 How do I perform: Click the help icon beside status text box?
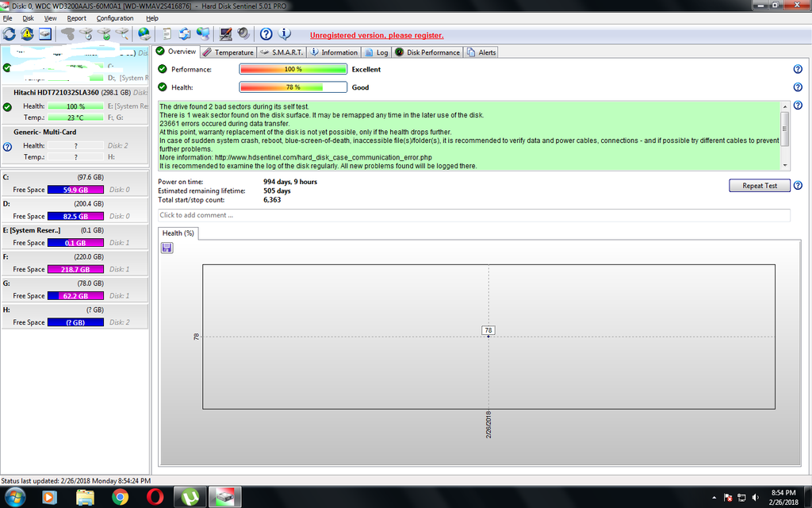pyautogui.click(x=798, y=106)
